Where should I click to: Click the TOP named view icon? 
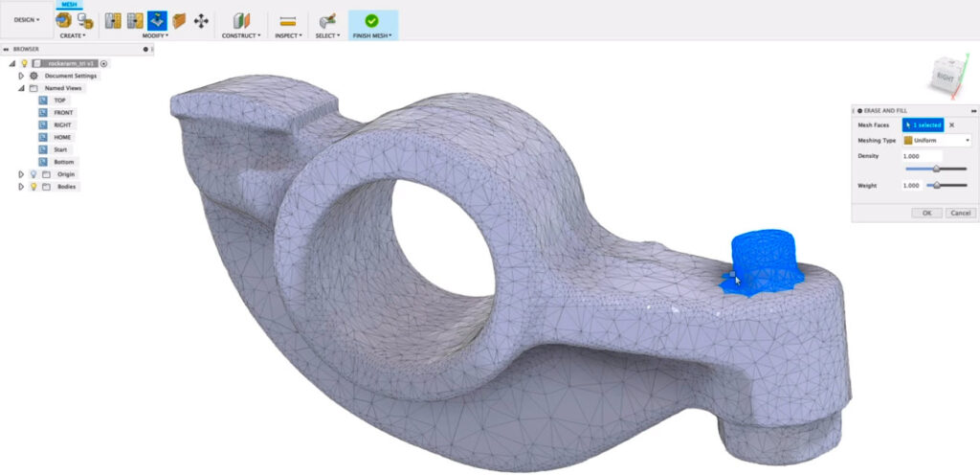tap(42, 101)
